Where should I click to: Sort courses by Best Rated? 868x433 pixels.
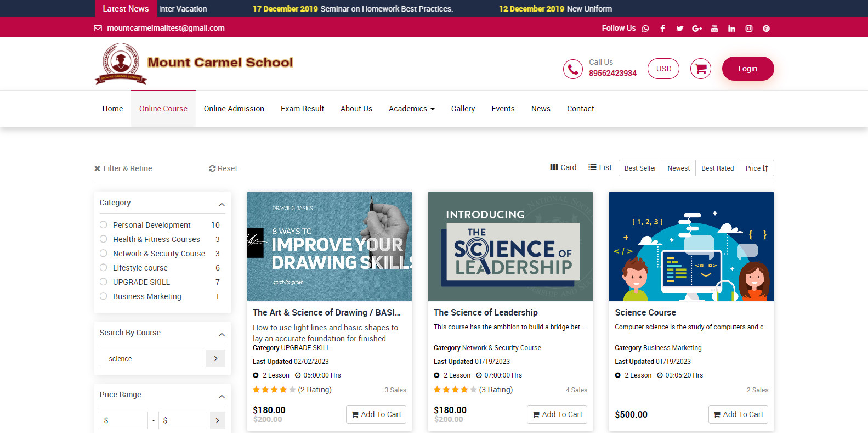tap(717, 168)
